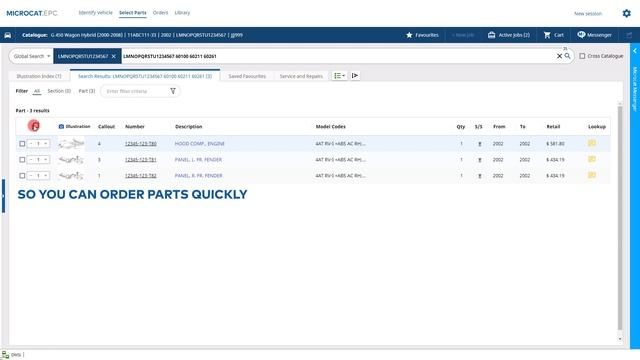The width and height of the screenshot is (640, 360).
Task: Start a New session
Action: [x=588, y=13]
